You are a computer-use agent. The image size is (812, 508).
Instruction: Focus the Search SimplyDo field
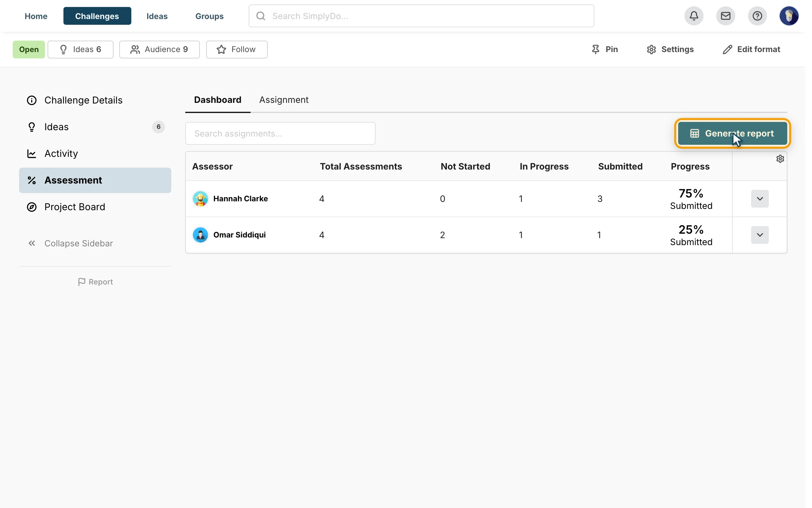pos(422,16)
